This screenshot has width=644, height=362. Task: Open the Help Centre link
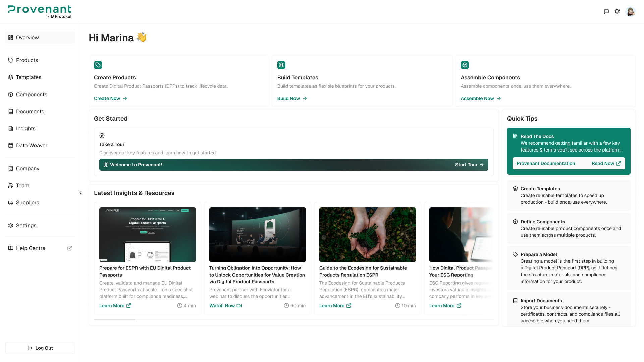pos(40,248)
